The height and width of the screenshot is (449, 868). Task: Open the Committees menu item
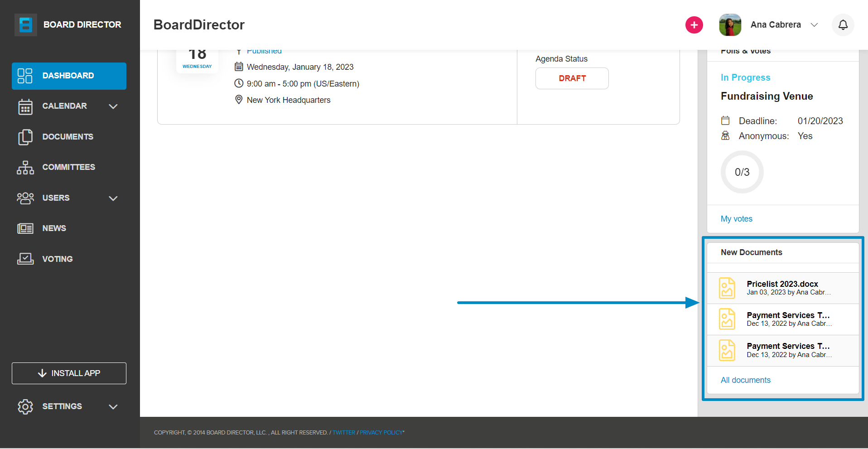tap(69, 167)
